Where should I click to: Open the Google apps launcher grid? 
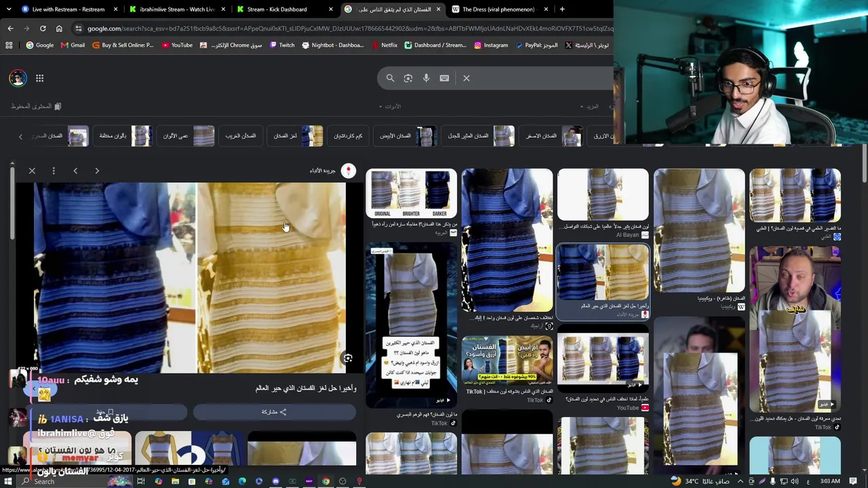(39, 79)
